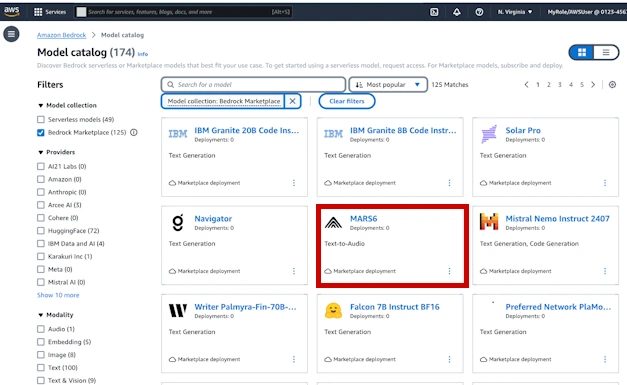The width and height of the screenshot is (627, 385).
Task: Open actions menu for Falcon 7B Instruct card
Action: (x=449, y=359)
